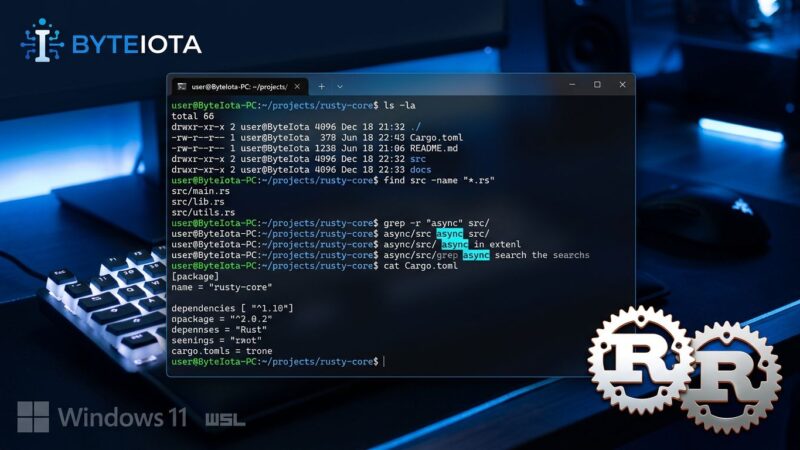Click highlighted async before "search the searchs"
The width and height of the screenshot is (800, 450).
[x=476, y=255]
